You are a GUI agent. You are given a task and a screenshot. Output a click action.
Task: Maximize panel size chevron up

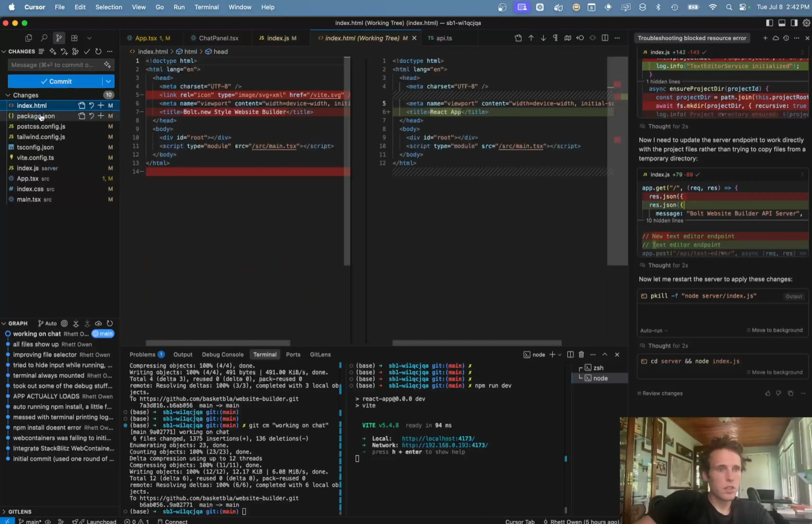click(x=605, y=354)
